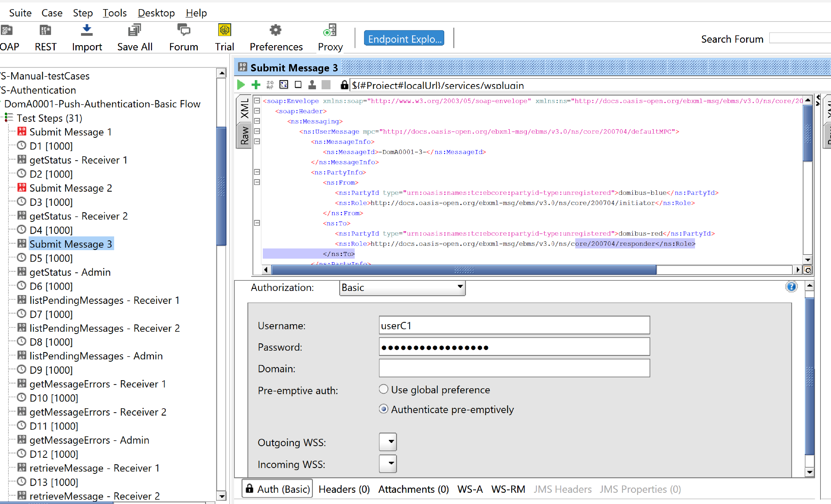Select listPendingMessages - Admin test step
The width and height of the screenshot is (831, 504).
tap(96, 356)
